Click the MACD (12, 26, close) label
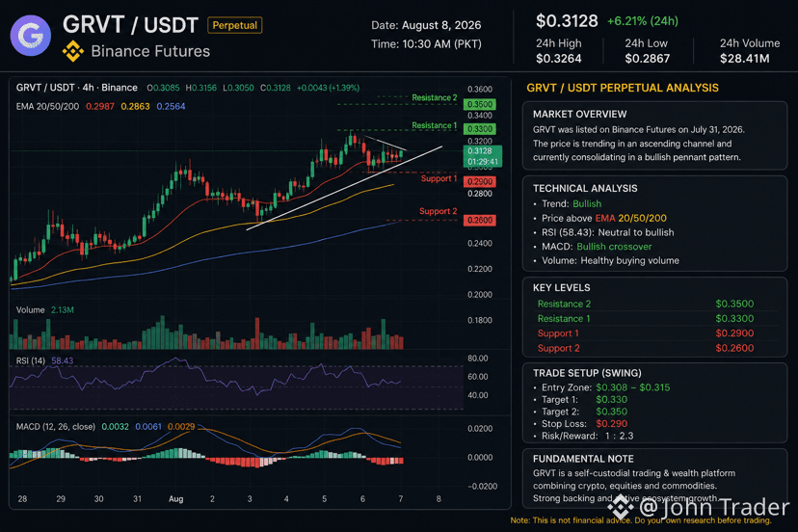Screen dimensions: 798x532 point(56,427)
